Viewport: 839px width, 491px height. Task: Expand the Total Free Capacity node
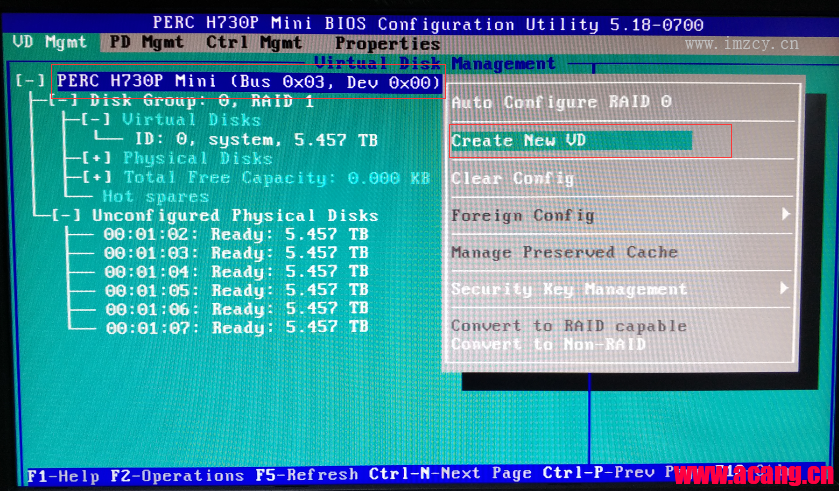pyautogui.click(x=97, y=177)
